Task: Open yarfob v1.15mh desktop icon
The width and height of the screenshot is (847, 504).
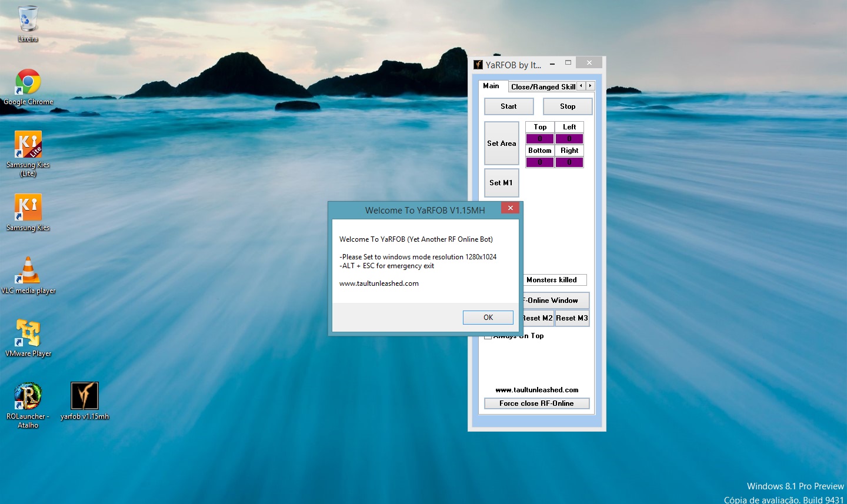Action: tap(84, 401)
